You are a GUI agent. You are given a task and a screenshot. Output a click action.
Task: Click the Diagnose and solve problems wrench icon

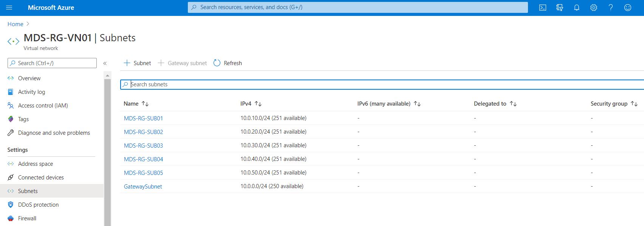point(11,133)
